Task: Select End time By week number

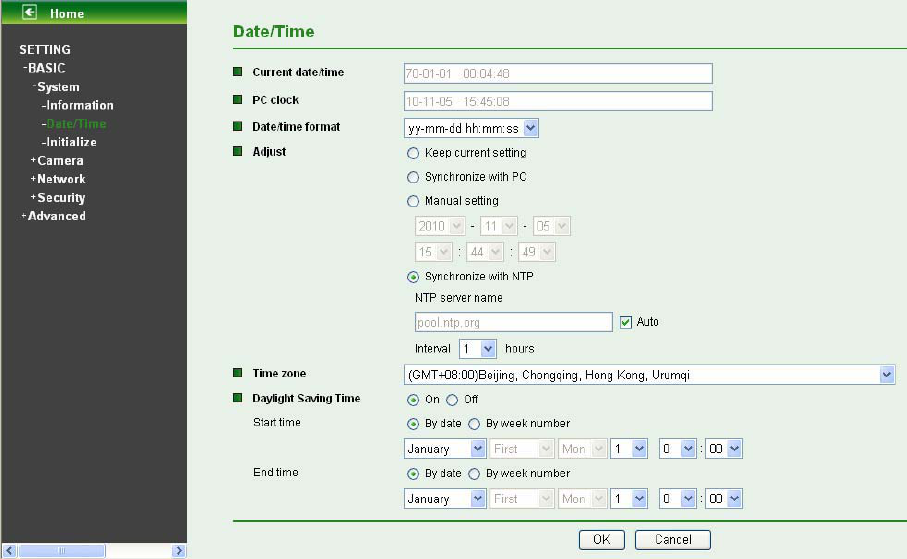Action: click(474, 474)
